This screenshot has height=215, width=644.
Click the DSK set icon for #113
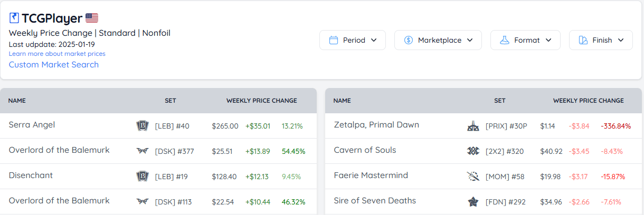click(142, 202)
